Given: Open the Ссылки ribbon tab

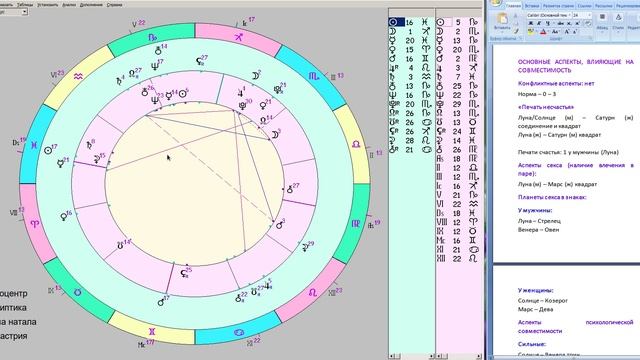Looking at the screenshot, I should (584, 6).
